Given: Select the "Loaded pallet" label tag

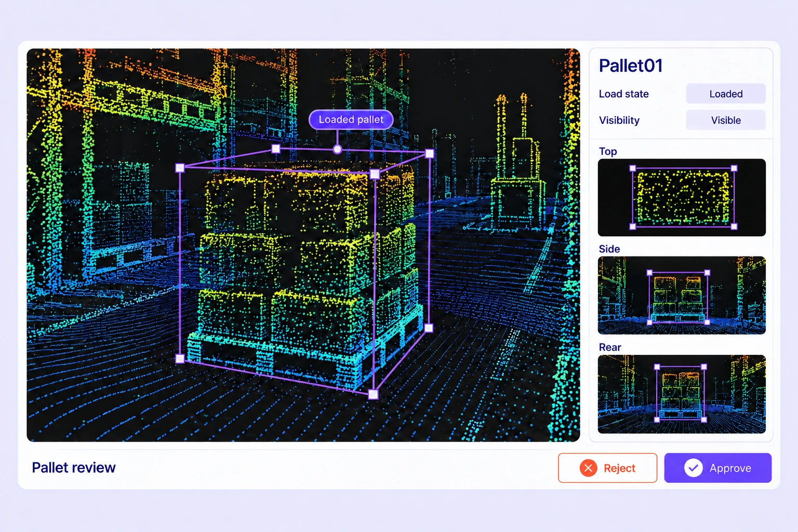Looking at the screenshot, I should tap(351, 119).
